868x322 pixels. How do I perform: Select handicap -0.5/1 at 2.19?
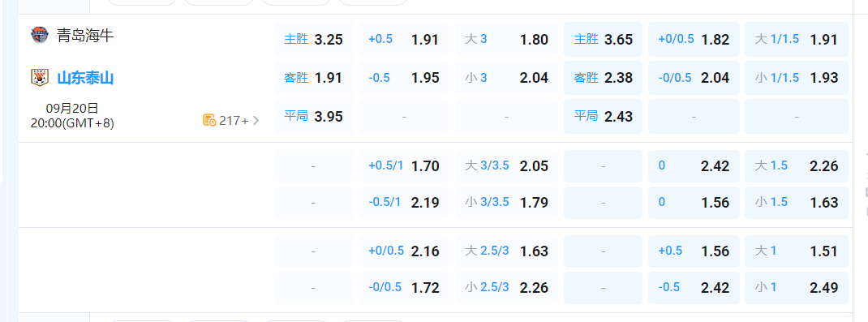pos(403,203)
